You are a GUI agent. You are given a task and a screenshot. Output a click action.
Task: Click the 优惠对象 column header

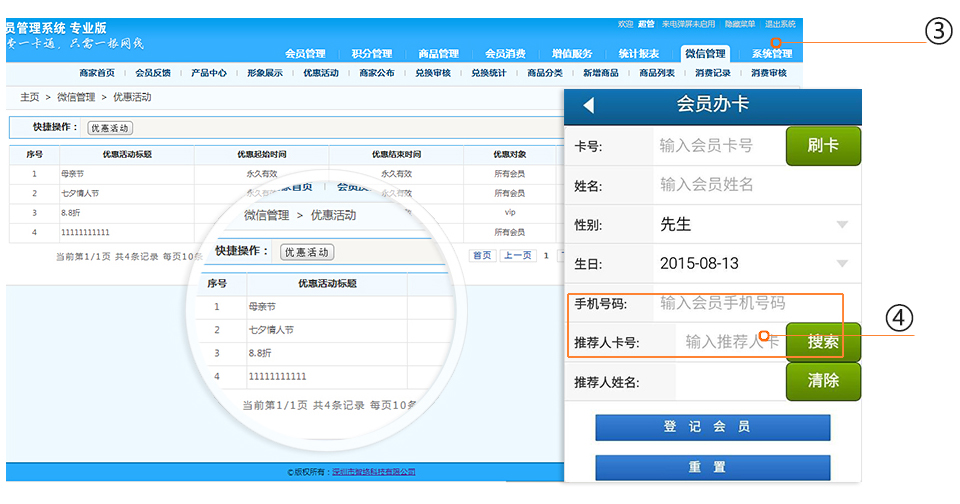[x=509, y=154]
